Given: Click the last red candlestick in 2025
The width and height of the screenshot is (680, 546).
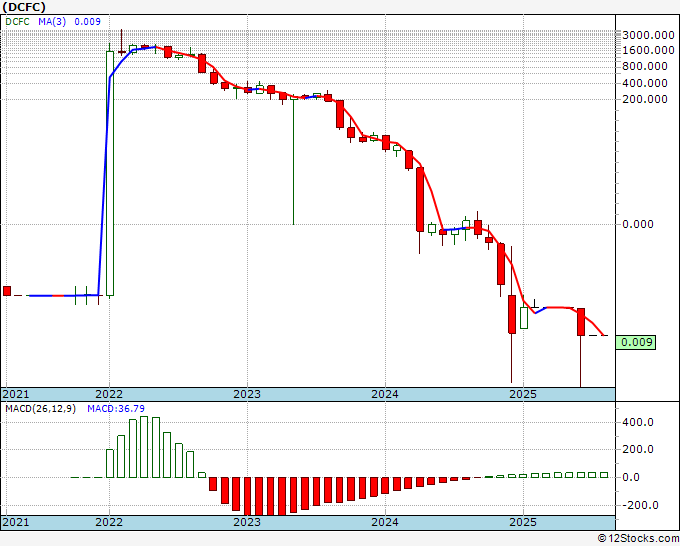Looking at the screenshot, I should [581, 322].
